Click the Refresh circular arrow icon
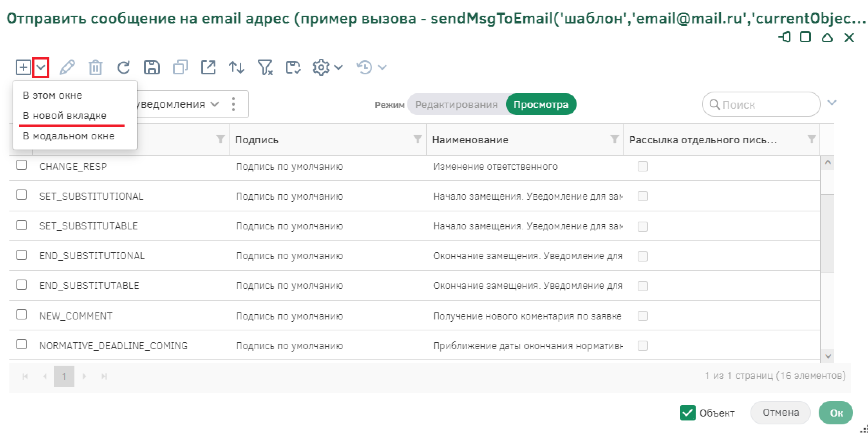This screenshot has height=433, width=868. pos(124,67)
